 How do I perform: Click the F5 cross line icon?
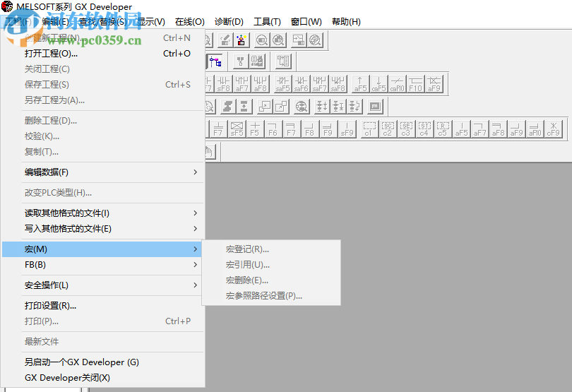click(255, 129)
